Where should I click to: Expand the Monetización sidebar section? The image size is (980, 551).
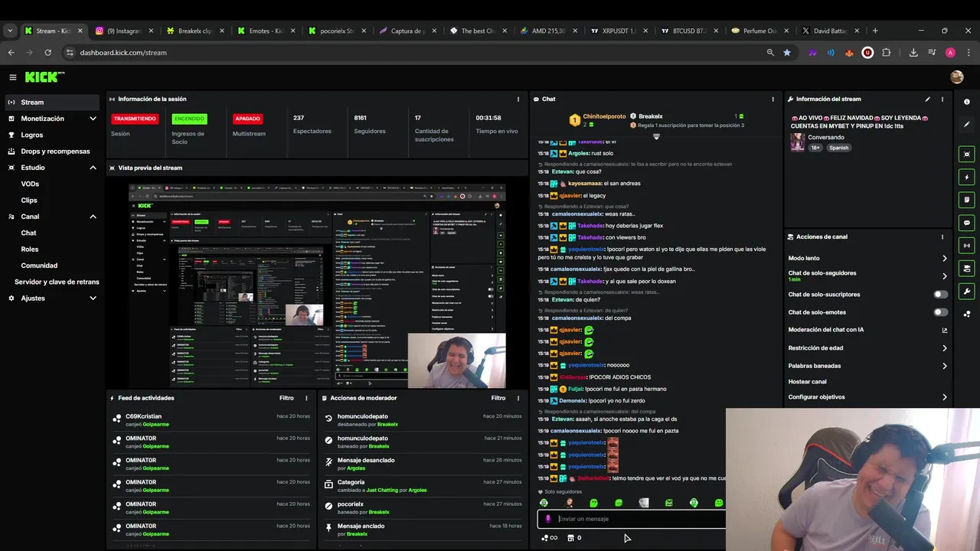[x=93, y=119]
